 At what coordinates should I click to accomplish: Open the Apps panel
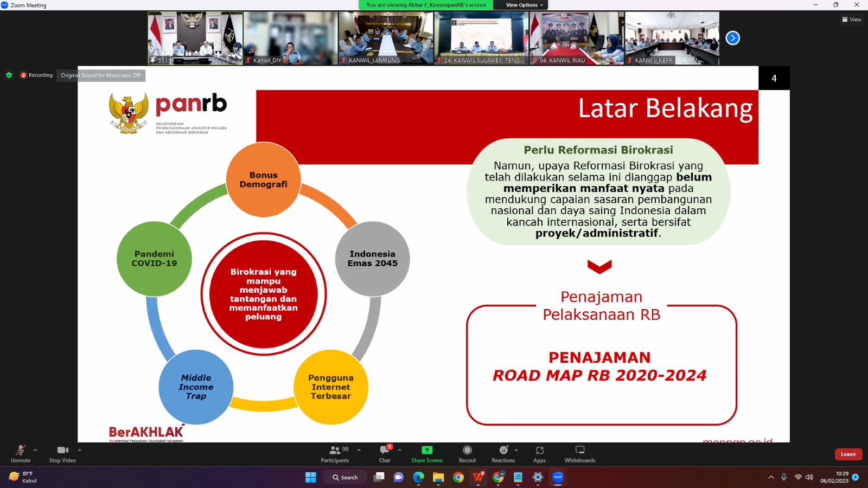[x=539, y=454]
